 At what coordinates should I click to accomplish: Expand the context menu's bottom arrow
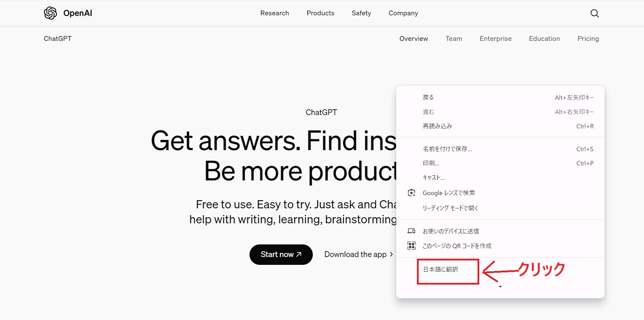[x=500, y=287]
